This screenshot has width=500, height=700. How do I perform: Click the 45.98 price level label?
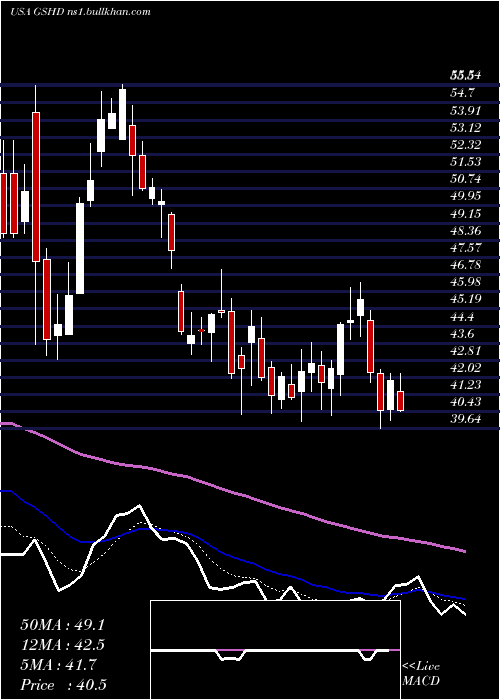[x=466, y=282]
